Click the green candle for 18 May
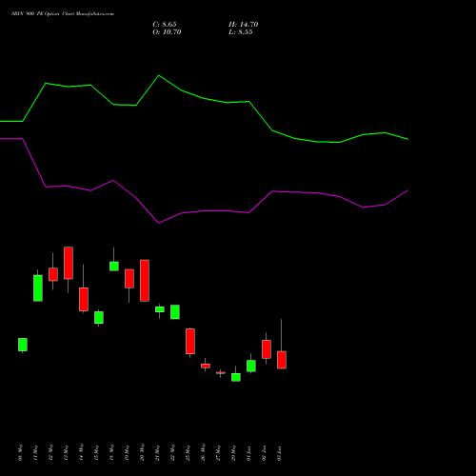This screenshot has width=476, height=476. 114,267
